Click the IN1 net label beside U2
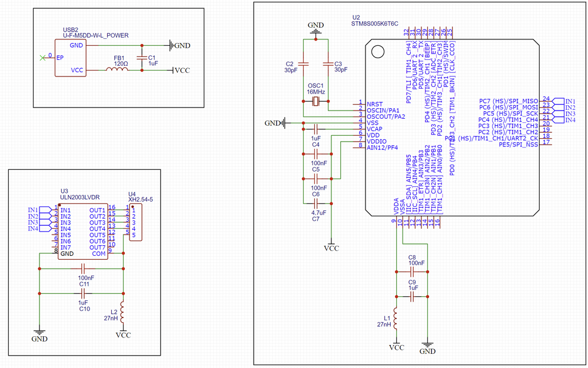The image size is (588, 368). (564, 102)
